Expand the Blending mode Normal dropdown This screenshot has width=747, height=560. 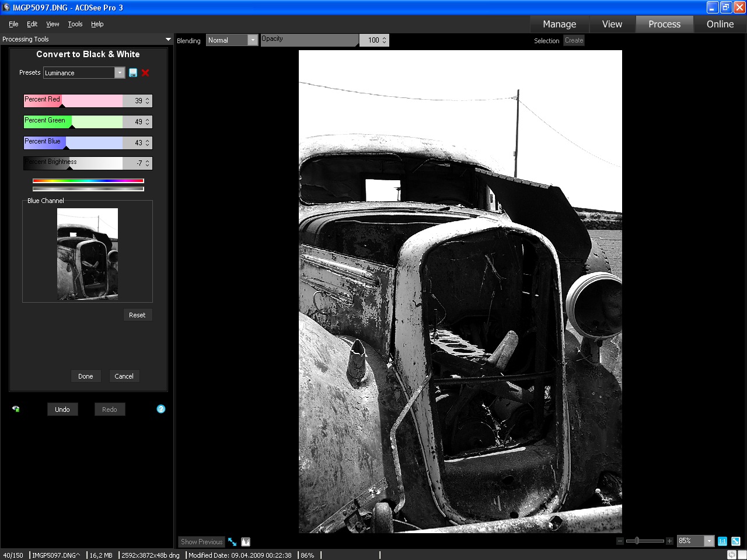tap(253, 40)
